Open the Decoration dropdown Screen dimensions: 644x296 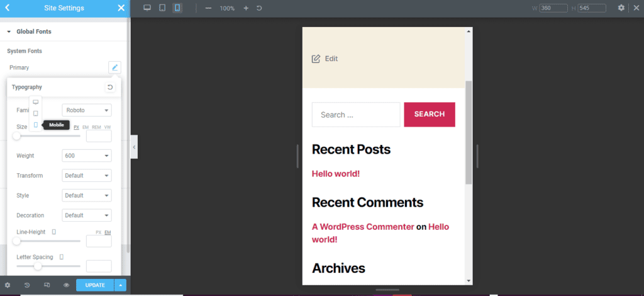pos(87,215)
